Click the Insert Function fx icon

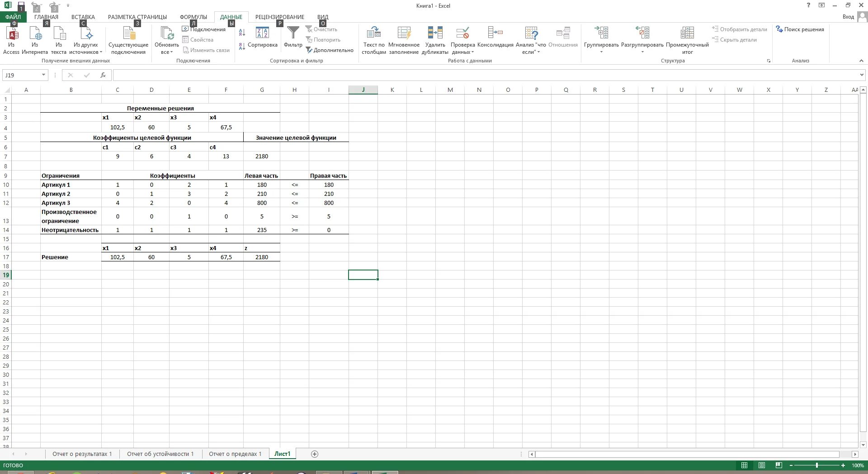(x=103, y=75)
